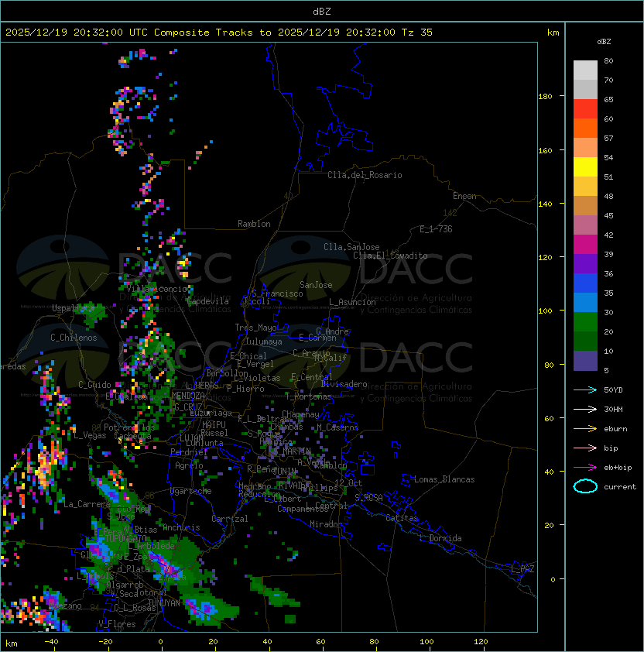The width and height of the screenshot is (644, 652).
Task: Click the 'L_Asuncion' map label
Action: [x=352, y=302]
